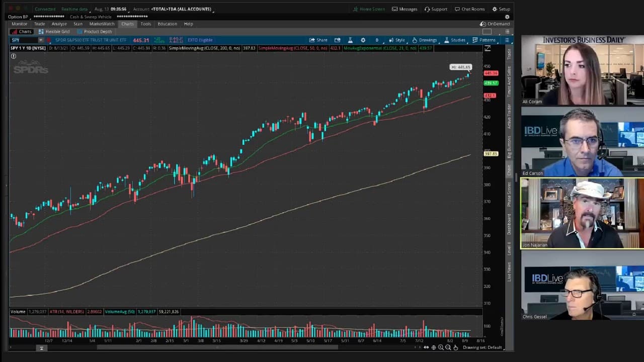This screenshot has width=644, height=362.
Task: Open the chart menu icon beside Patterns
Action: tap(507, 40)
